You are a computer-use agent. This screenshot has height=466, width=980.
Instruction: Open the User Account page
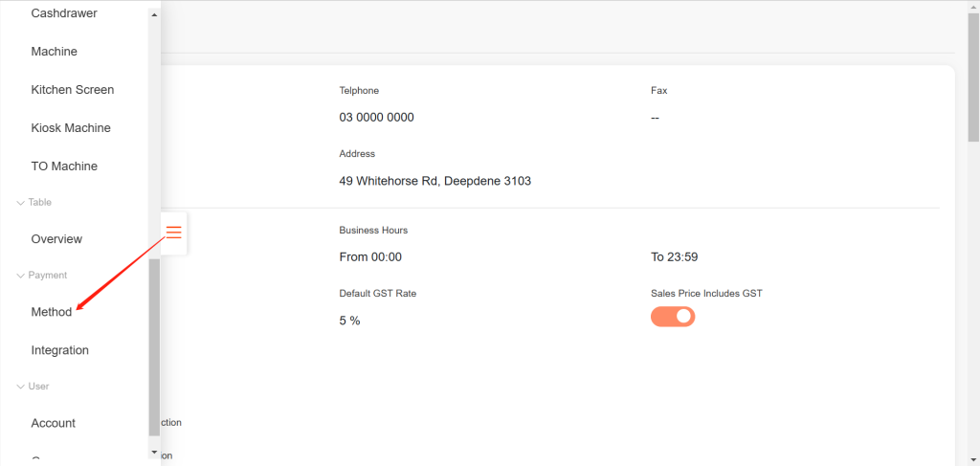53,423
